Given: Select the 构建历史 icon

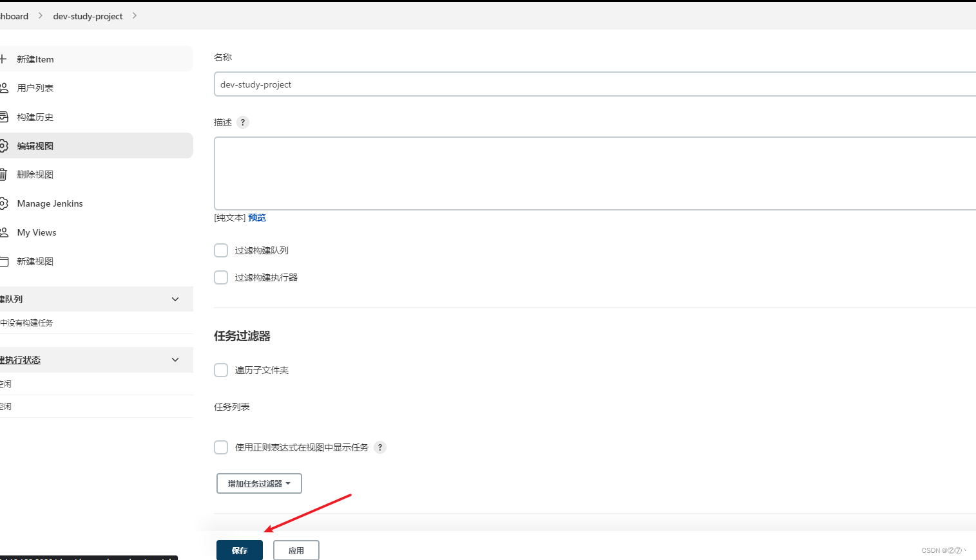Looking at the screenshot, I should click(x=5, y=117).
